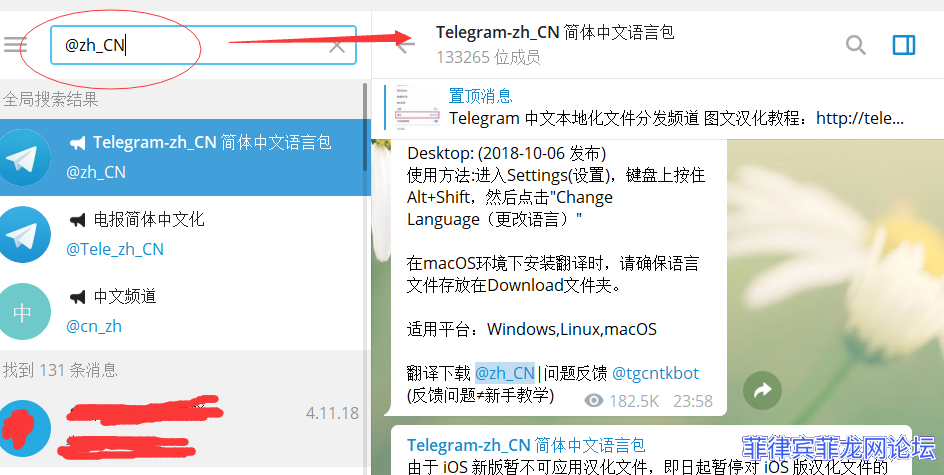944x475 pixels.
Task: Click the megaphone icon beside 电报简体中文化
Action: coord(77,220)
